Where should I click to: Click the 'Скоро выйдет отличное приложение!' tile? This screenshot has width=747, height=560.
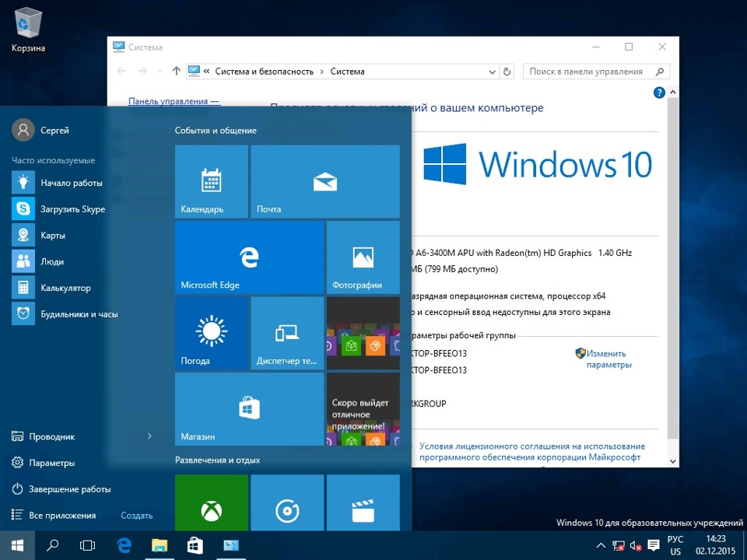pyautogui.click(x=363, y=409)
